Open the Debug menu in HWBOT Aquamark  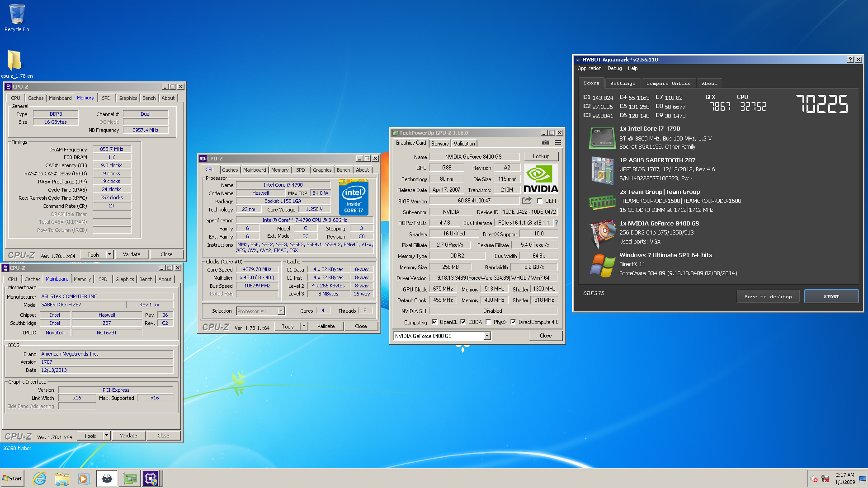(614, 68)
